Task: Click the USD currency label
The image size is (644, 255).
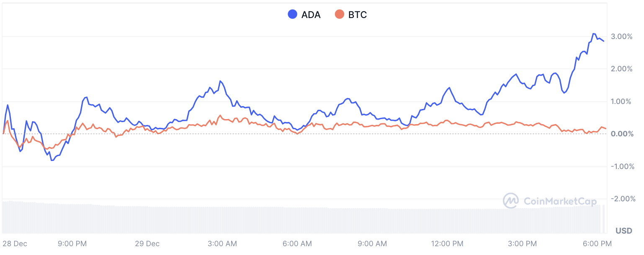Action: tap(623, 231)
